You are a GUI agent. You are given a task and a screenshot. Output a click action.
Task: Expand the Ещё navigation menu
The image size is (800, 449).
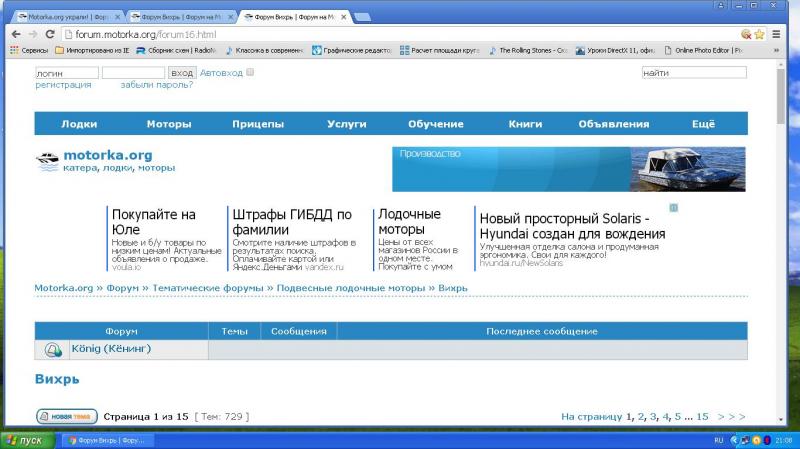pyautogui.click(x=703, y=124)
